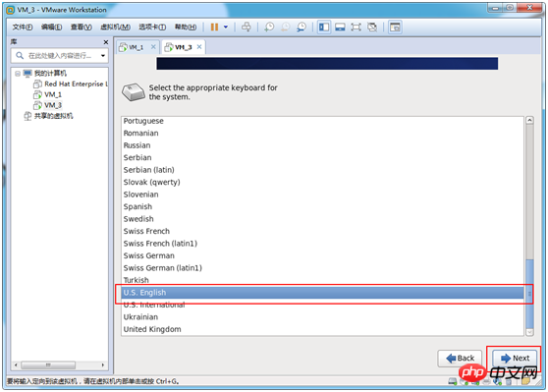
Task: Enter full screen mode icon
Action: pos(356,27)
